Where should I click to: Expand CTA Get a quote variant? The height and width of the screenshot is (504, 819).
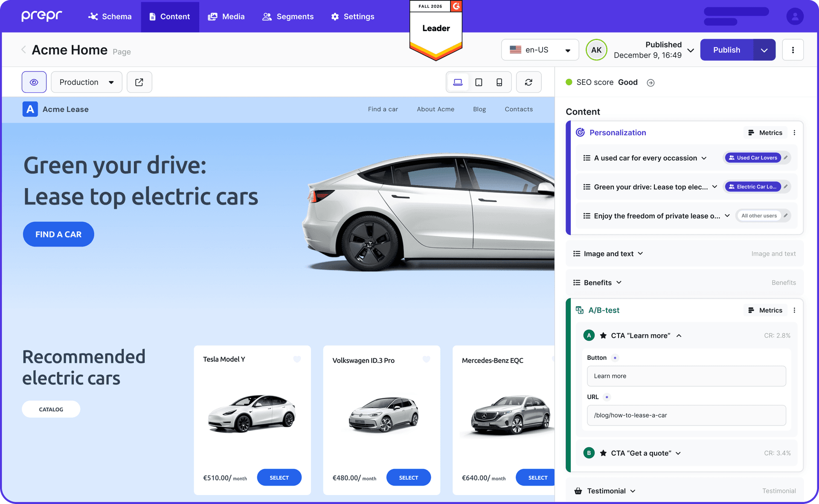coord(678,453)
